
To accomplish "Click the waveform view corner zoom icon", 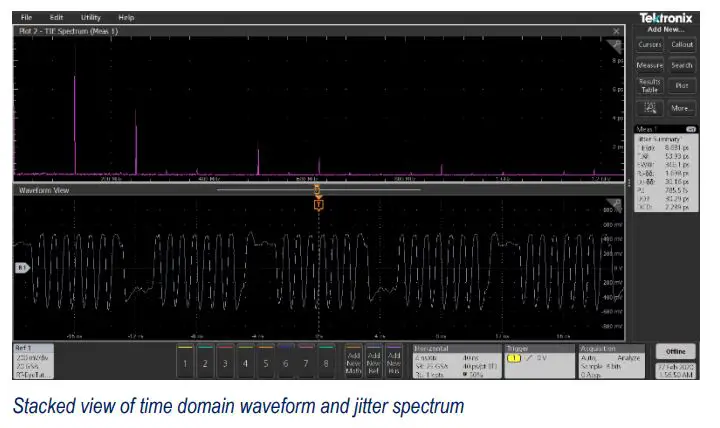I will 614,204.
